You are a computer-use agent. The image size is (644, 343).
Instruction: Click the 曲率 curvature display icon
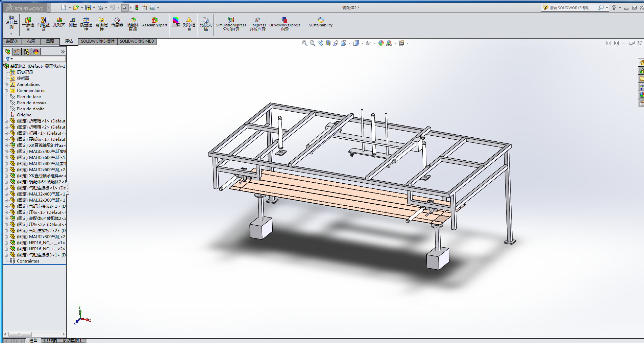[x=176, y=22]
